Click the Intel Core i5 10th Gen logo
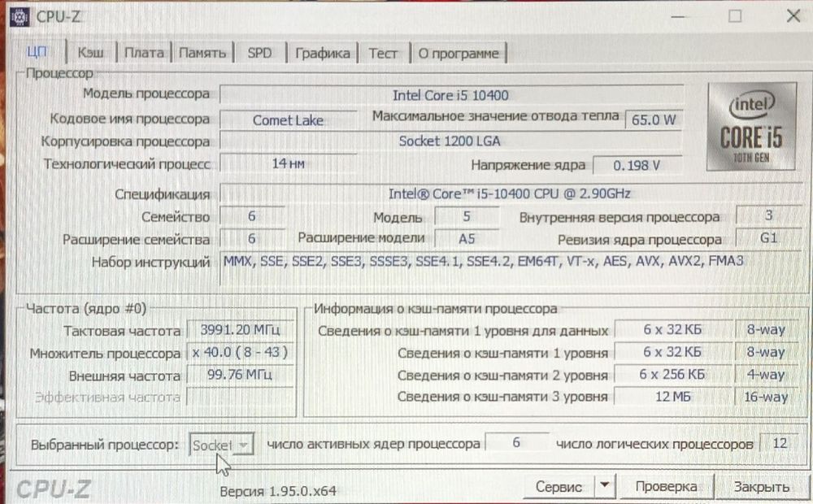Viewport: 813px width, 504px height. 751,127
